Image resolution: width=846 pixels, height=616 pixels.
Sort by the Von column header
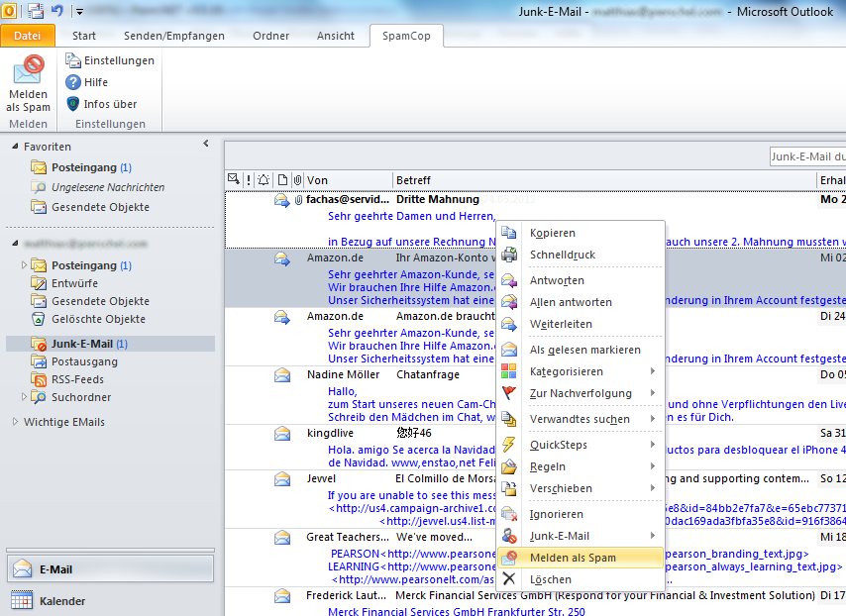click(x=348, y=180)
